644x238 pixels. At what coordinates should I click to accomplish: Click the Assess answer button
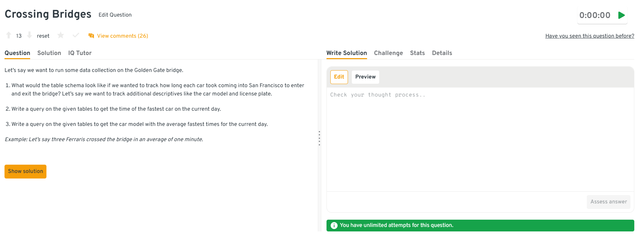608,202
